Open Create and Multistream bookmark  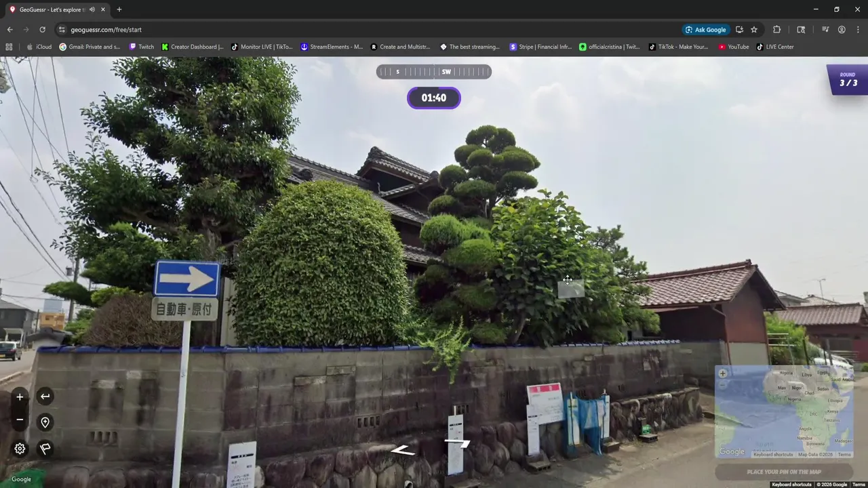400,47
